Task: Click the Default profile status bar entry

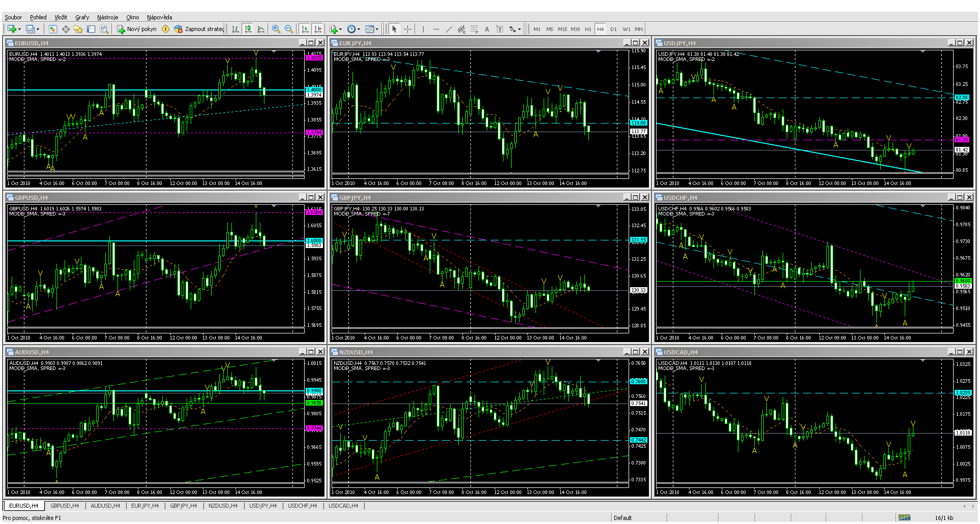Action: pos(622,518)
